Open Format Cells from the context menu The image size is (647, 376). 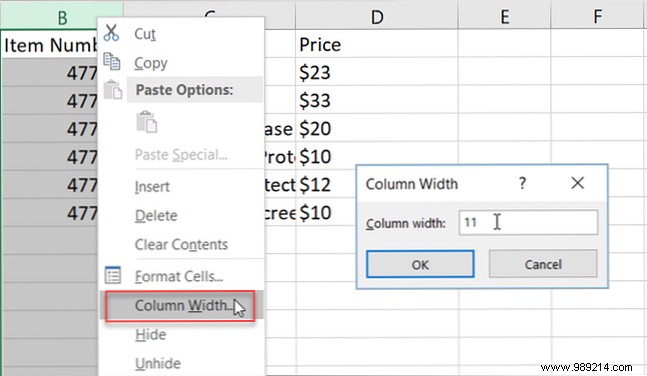click(182, 276)
